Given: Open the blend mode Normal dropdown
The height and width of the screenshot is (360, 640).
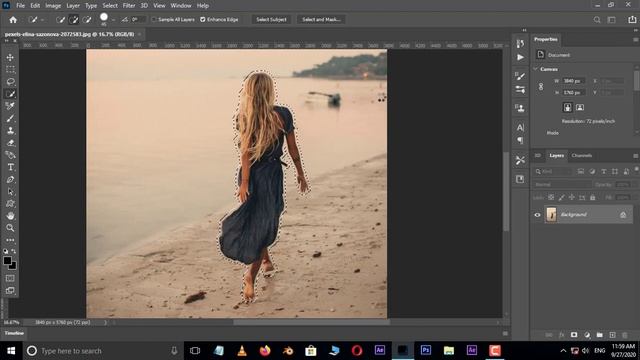Looking at the screenshot, I should [562, 184].
